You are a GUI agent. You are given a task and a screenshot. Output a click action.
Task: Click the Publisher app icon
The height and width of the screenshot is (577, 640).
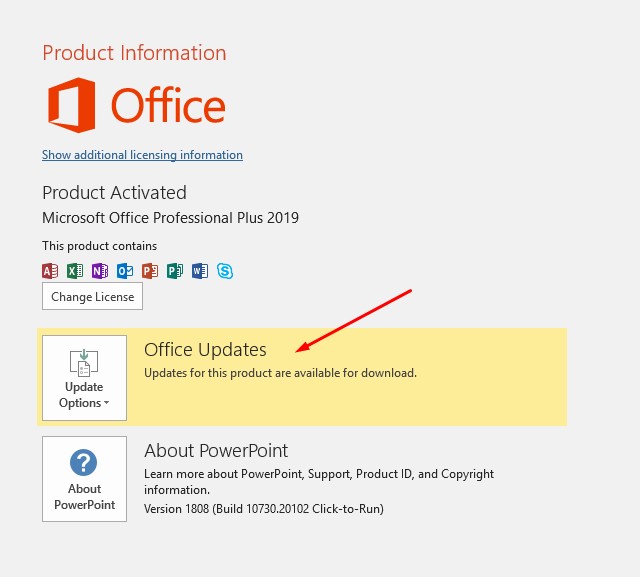point(175,271)
